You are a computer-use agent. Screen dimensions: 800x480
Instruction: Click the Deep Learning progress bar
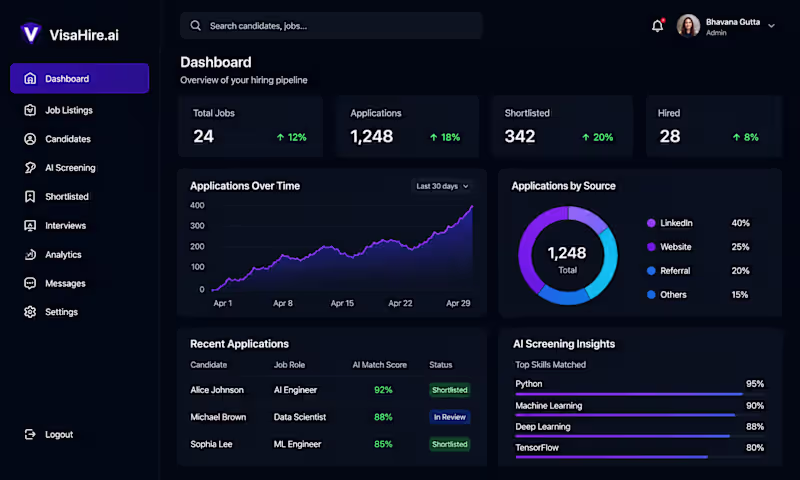[640, 436]
